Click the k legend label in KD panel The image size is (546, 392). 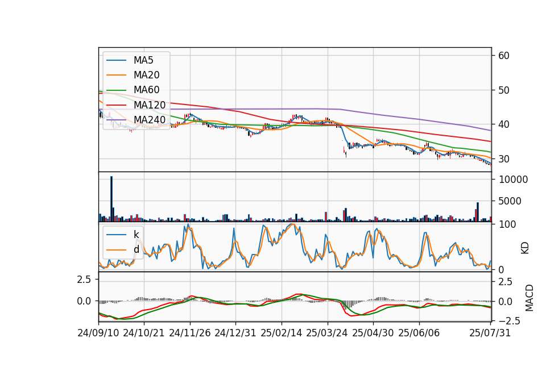pos(136,235)
